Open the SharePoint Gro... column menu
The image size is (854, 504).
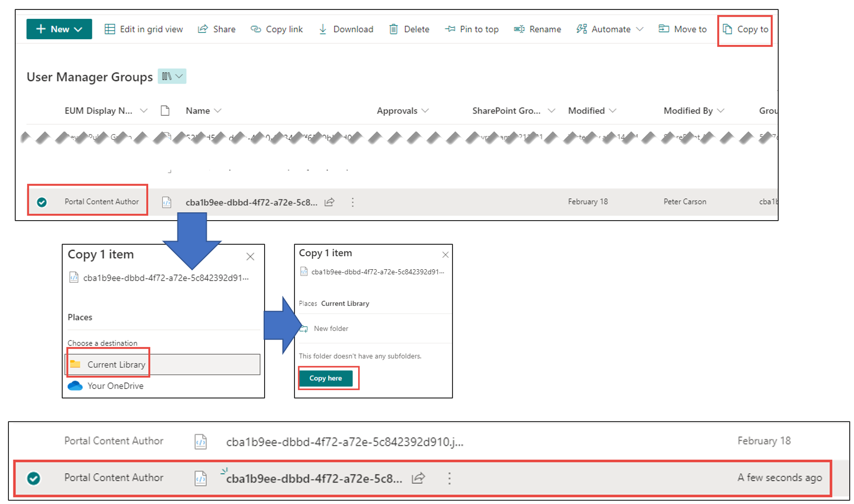pyautogui.click(x=514, y=111)
